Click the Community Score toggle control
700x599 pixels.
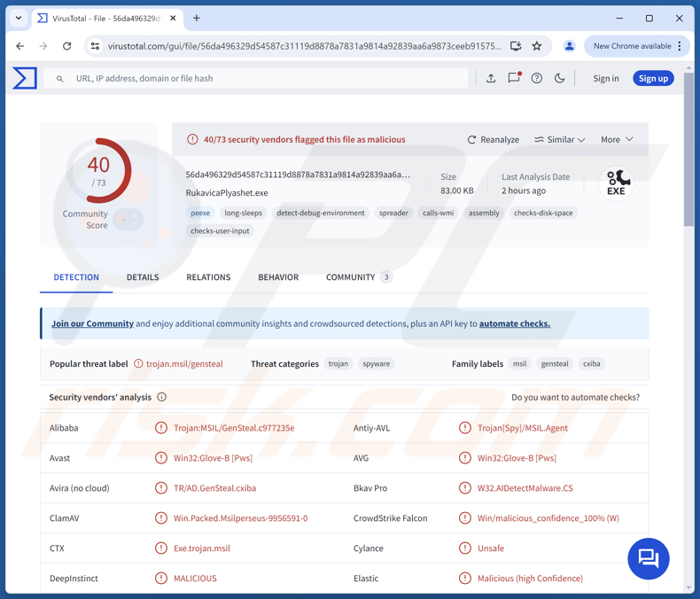tap(128, 219)
